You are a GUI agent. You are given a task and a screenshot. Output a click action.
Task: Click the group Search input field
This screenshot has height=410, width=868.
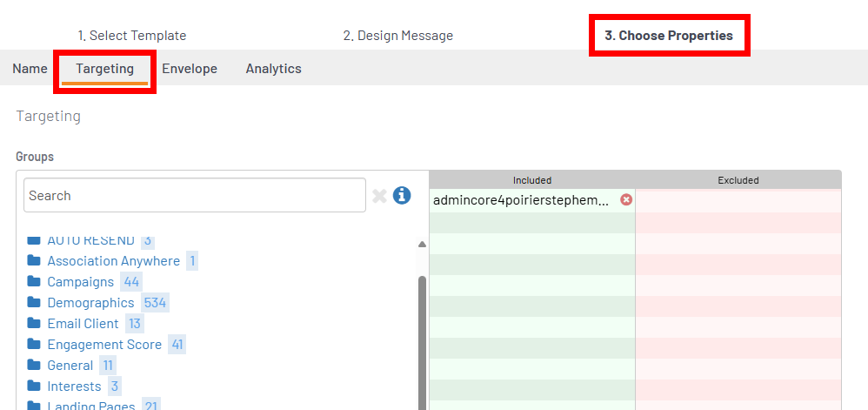[x=195, y=195]
